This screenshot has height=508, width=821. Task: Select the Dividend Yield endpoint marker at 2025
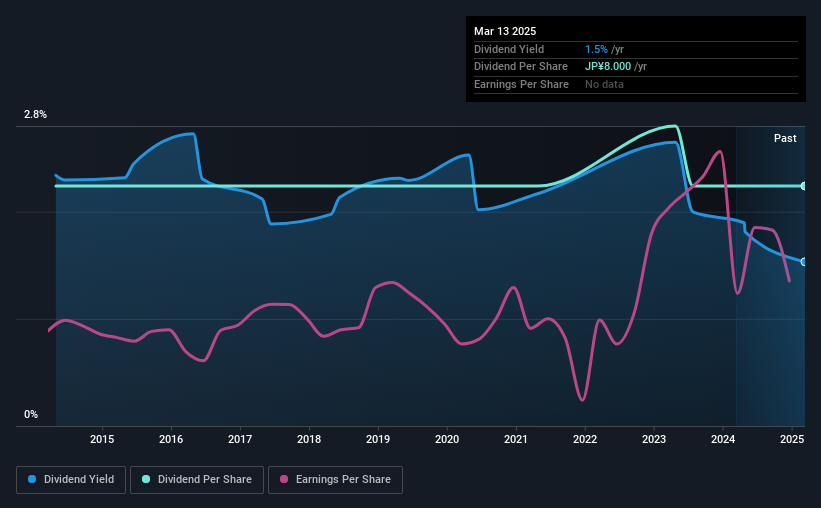click(804, 262)
